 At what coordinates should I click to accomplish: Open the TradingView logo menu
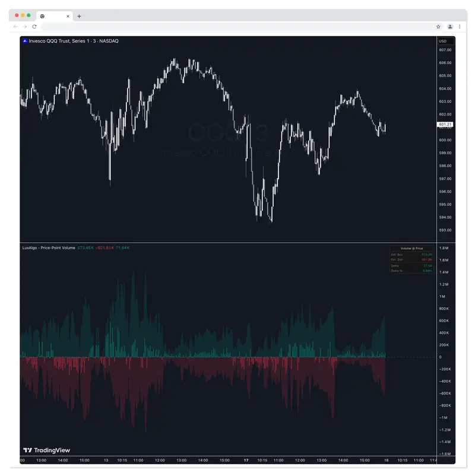(28, 450)
